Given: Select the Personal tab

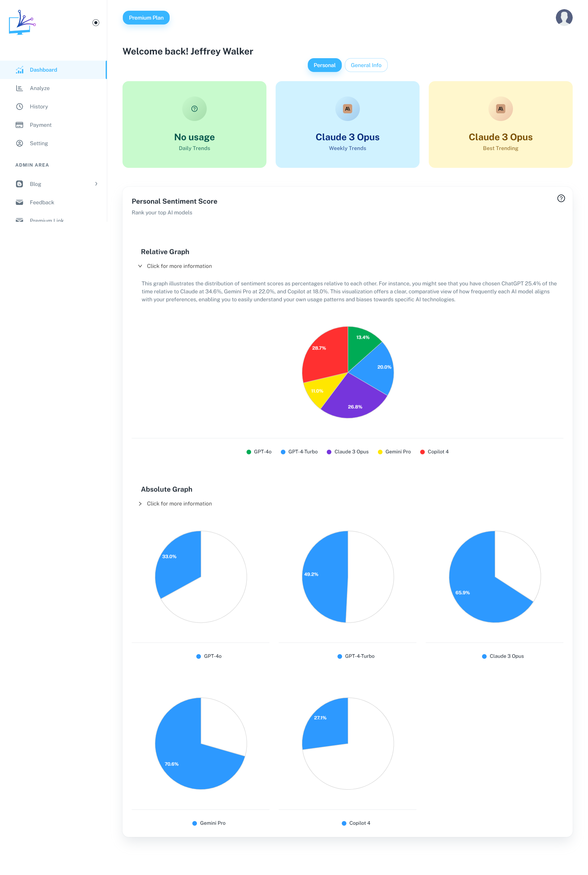Looking at the screenshot, I should click(x=324, y=65).
